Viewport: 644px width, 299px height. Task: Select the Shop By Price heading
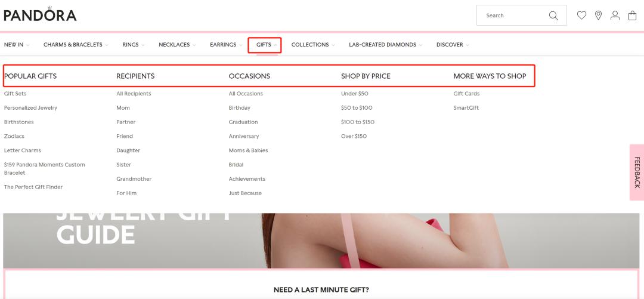pyautogui.click(x=366, y=76)
